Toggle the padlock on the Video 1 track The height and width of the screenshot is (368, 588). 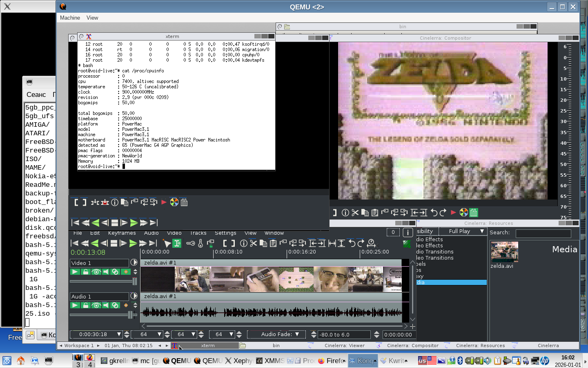[85, 272]
